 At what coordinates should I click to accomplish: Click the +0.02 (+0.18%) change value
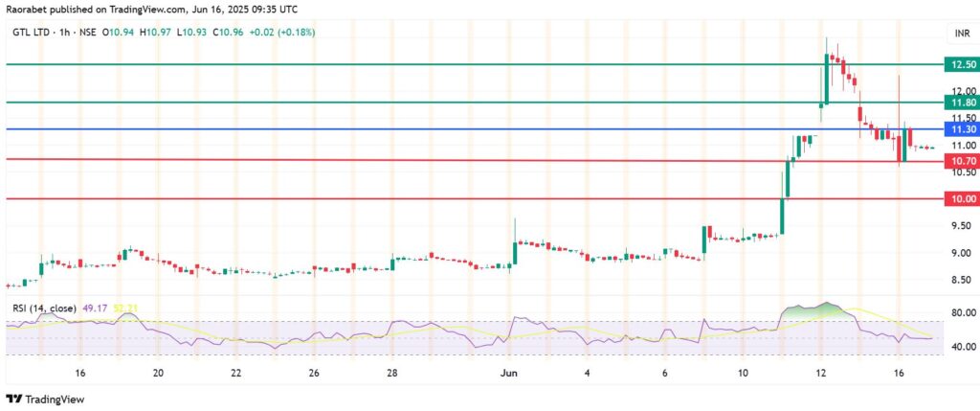pos(266,33)
